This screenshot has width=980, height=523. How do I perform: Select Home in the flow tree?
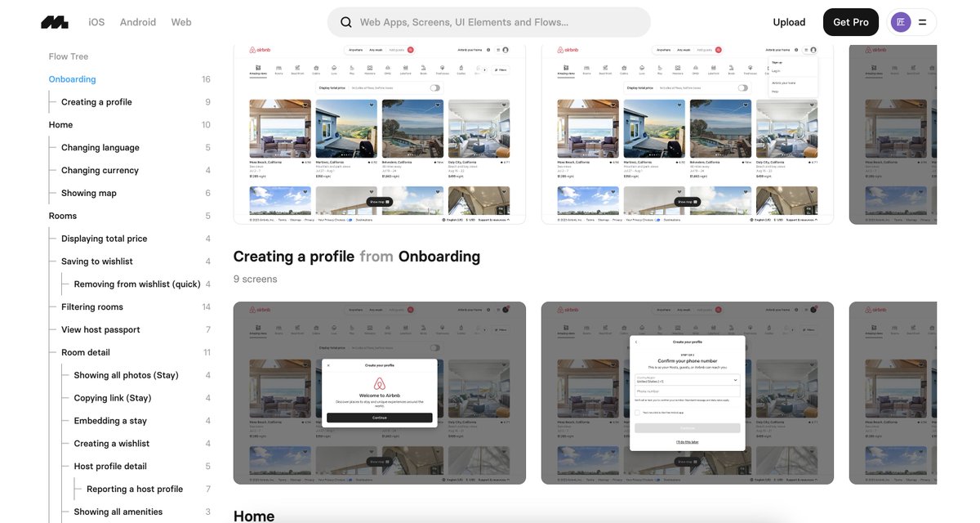[60, 125]
